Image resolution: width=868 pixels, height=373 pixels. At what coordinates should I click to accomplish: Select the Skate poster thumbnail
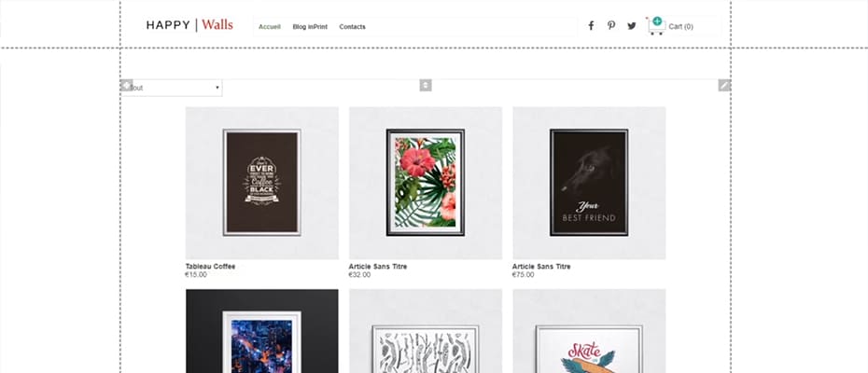tap(589, 331)
